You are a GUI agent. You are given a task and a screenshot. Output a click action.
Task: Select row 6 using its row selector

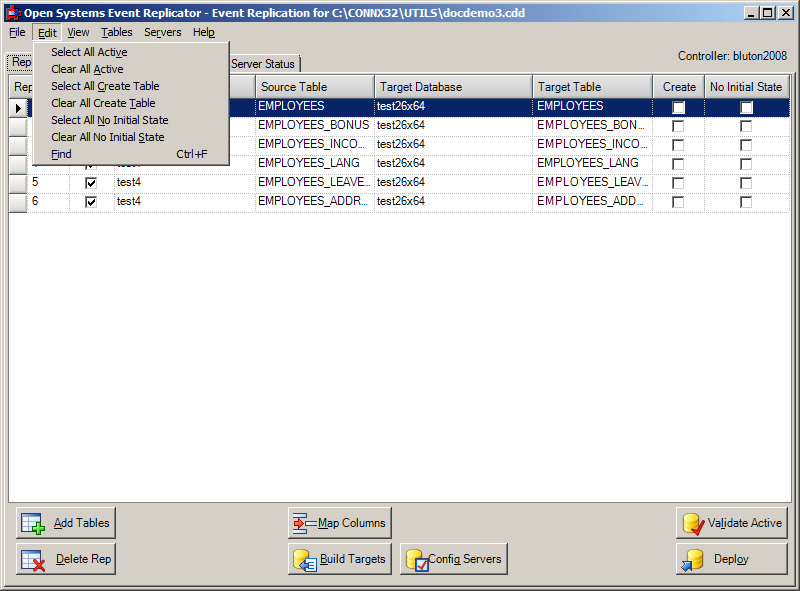click(x=17, y=201)
